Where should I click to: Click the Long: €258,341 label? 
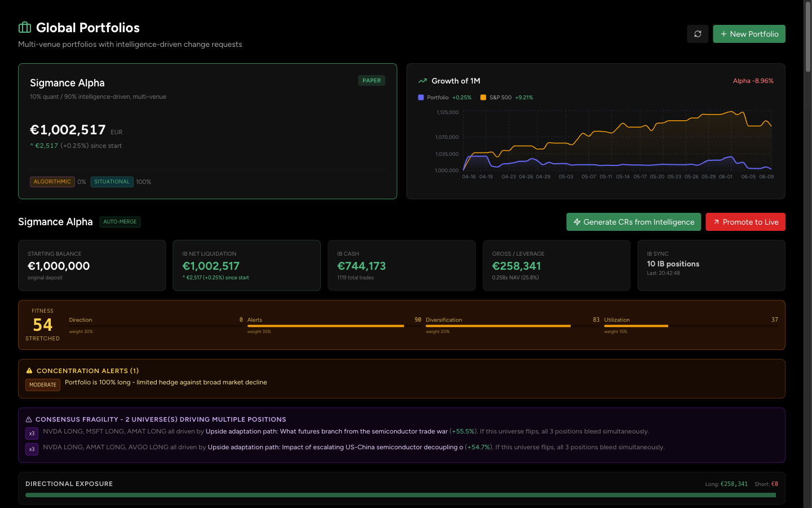point(726,484)
